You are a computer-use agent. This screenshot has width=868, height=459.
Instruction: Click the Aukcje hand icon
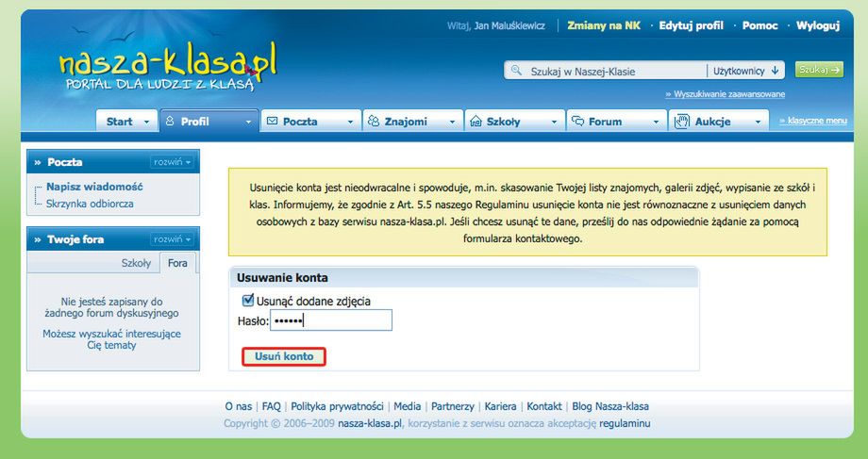[681, 121]
